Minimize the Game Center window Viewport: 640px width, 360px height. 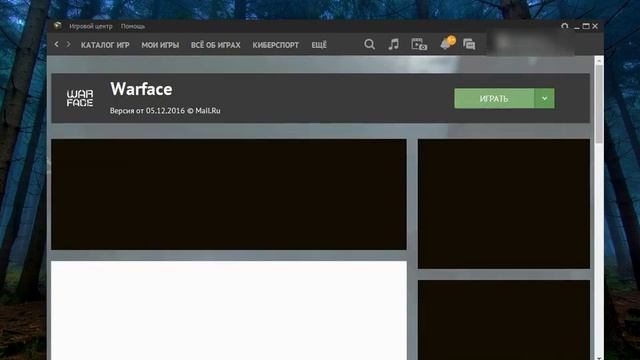point(577,27)
